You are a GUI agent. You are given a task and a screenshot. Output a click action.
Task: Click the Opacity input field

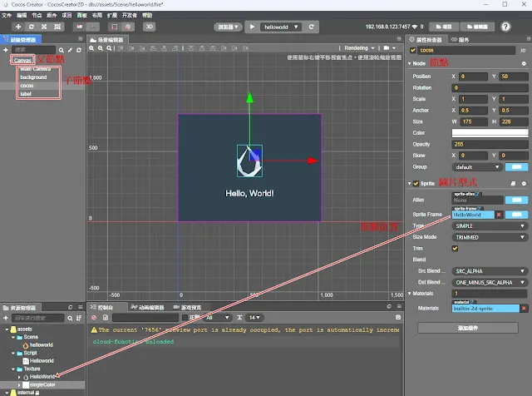[x=490, y=143]
